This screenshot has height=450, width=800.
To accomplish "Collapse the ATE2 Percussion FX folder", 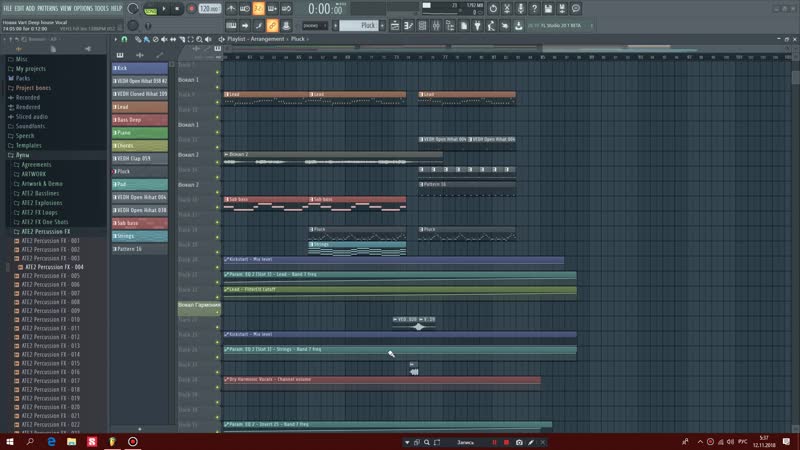I will [x=45, y=232].
